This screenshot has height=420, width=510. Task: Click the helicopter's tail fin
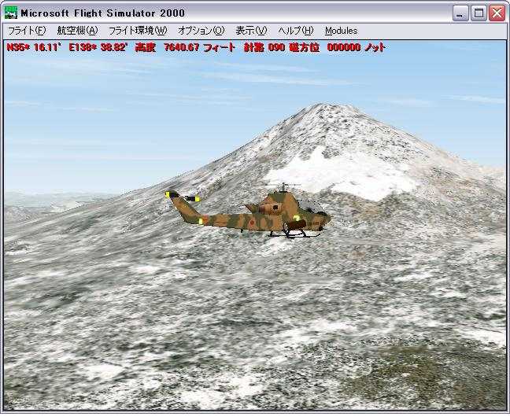click(175, 200)
